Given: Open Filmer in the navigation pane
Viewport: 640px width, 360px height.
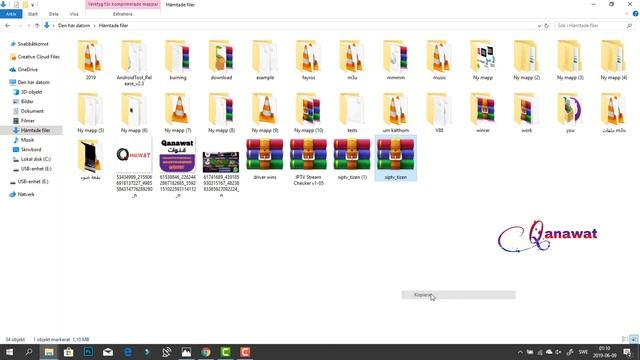Looking at the screenshot, I should (27, 120).
